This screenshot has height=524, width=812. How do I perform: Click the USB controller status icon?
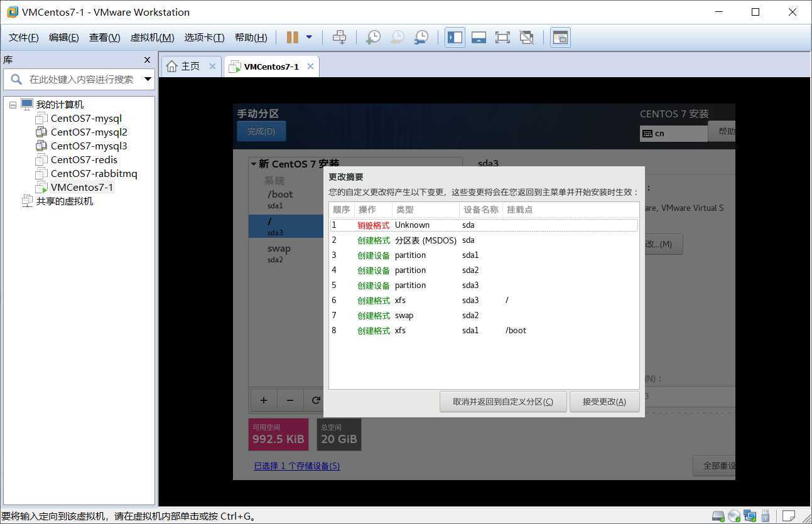click(766, 516)
